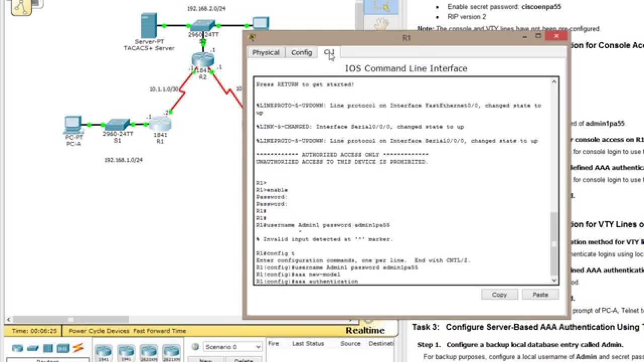Click the R1 window title icon
644x362 pixels.
point(253,37)
